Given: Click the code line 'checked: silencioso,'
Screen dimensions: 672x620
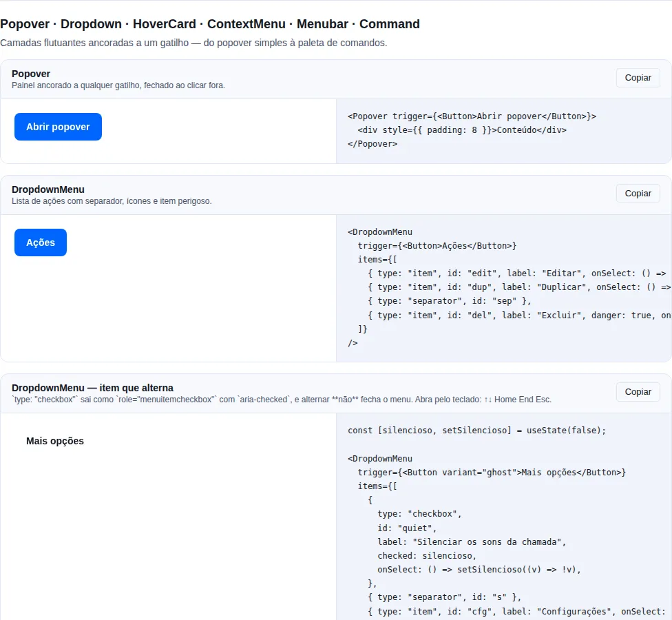Looking at the screenshot, I should 427,556.
